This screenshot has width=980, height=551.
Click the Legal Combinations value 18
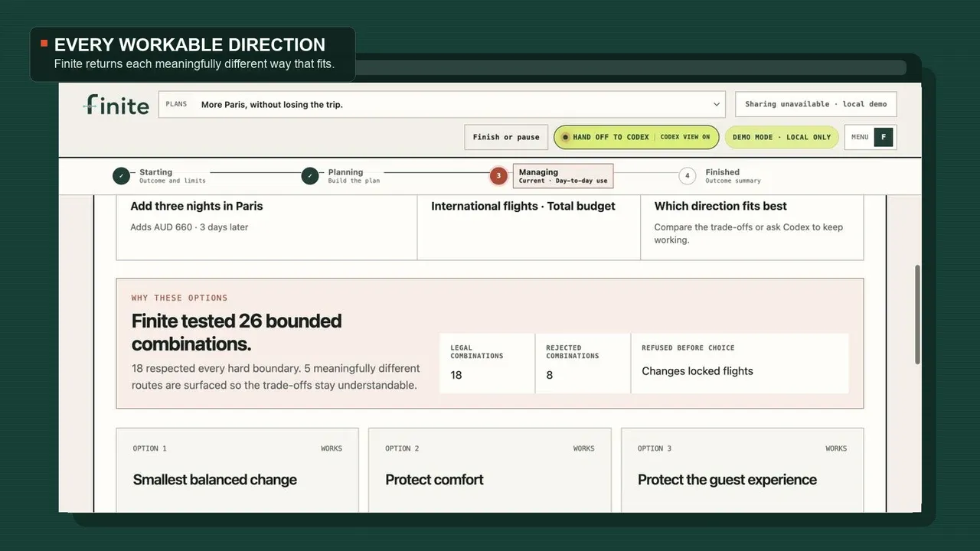click(x=456, y=375)
